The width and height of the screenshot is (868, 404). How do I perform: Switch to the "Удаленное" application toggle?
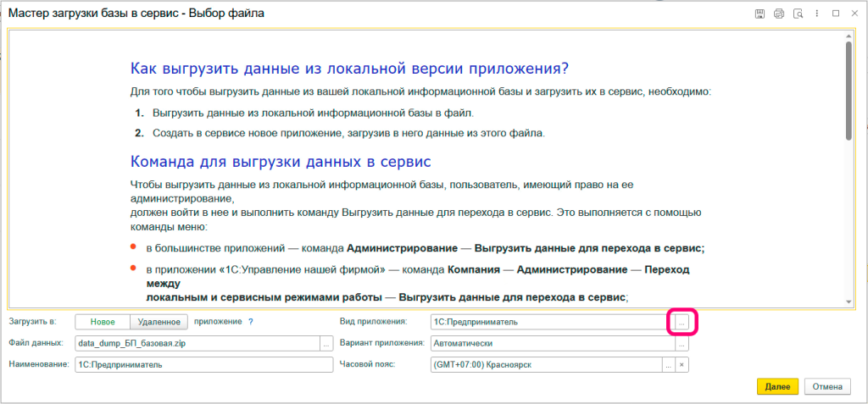pos(158,322)
